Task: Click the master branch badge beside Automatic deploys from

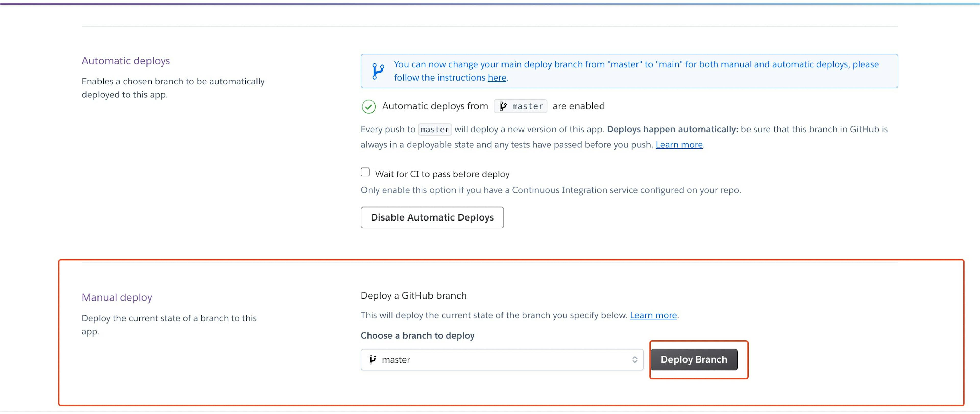Action: (x=520, y=106)
